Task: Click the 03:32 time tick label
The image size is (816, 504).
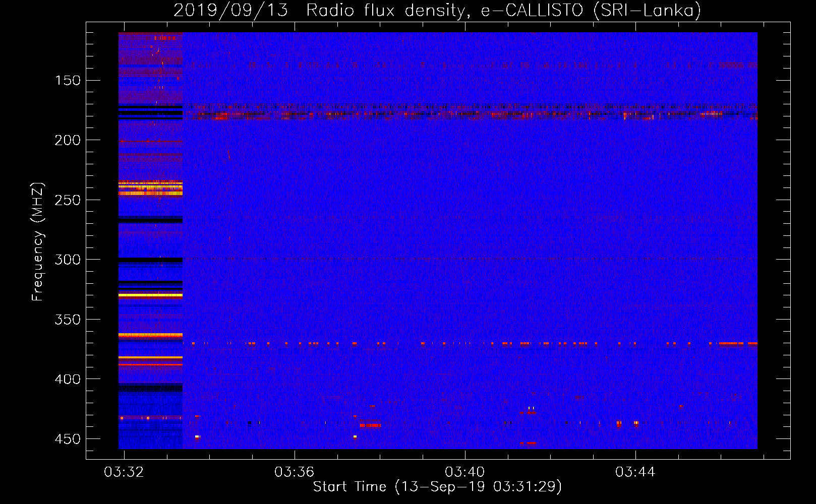Action: [124, 472]
